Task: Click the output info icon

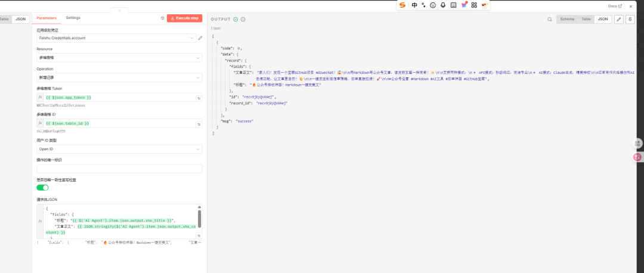Action: click(x=243, y=19)
